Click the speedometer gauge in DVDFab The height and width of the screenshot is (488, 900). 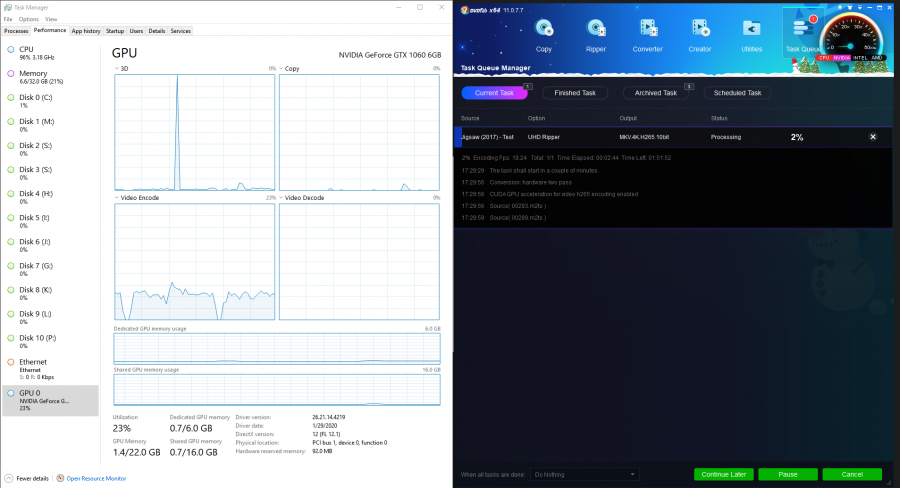pyautogui.click(x=851, y=34)
